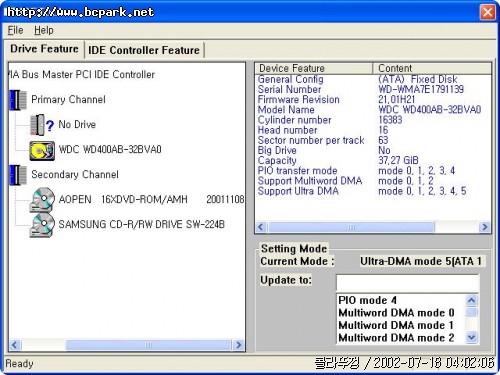500x375 pixels.
Task: Click the capacity value 37,27 GiB
Action: (398, 160)
